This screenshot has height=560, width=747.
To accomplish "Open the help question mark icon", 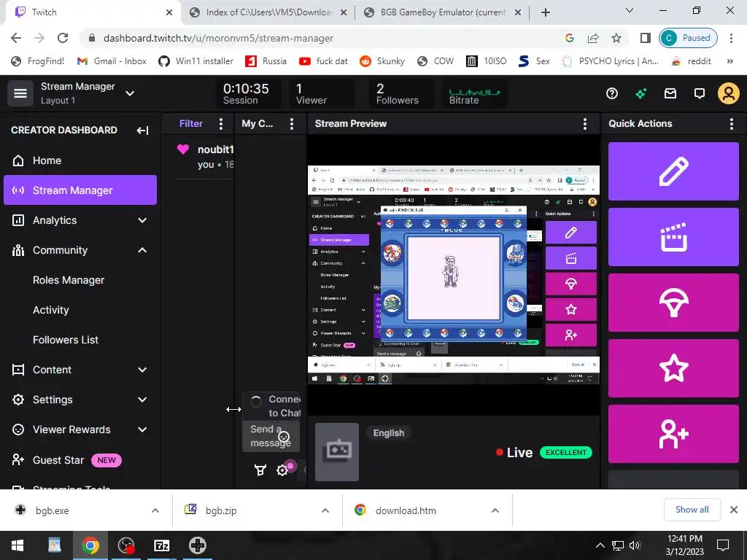I will (x=612, y=93).
